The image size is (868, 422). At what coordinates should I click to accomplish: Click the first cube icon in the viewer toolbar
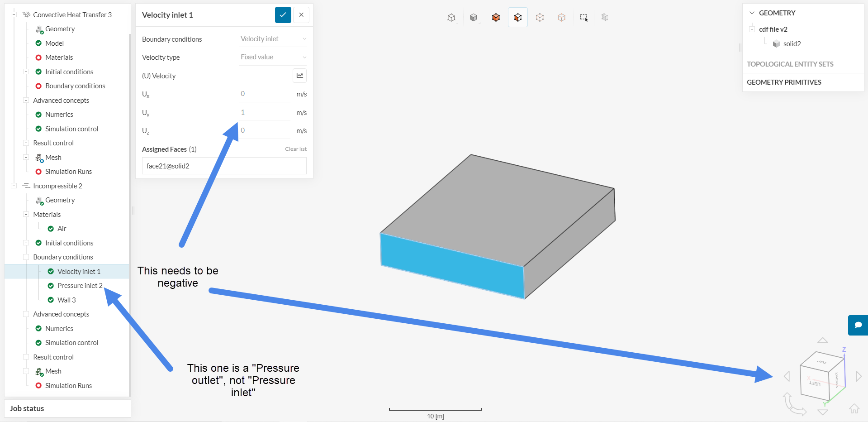click(x=451, y=18)
